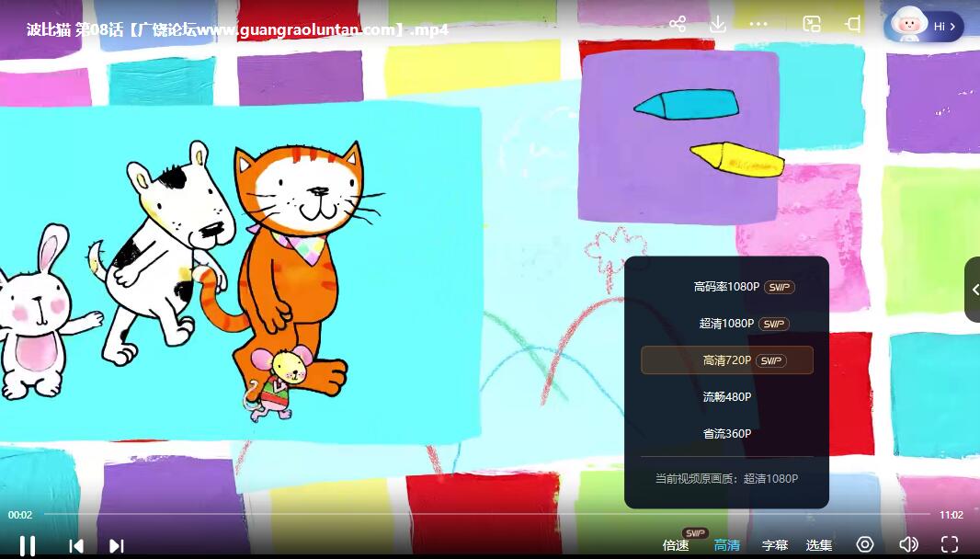
Task: Open the 选集 episode list
Action: tap(819, 545)
